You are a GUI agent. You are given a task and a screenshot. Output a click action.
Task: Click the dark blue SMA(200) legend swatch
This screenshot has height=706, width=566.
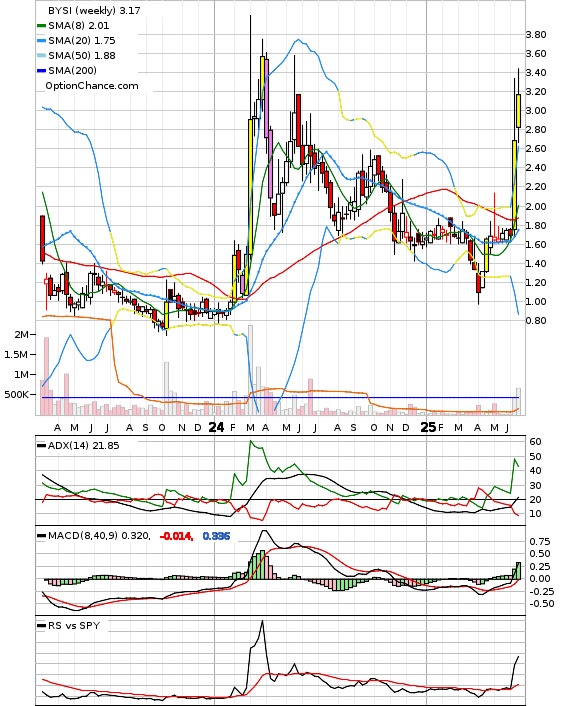click(41, 71)
